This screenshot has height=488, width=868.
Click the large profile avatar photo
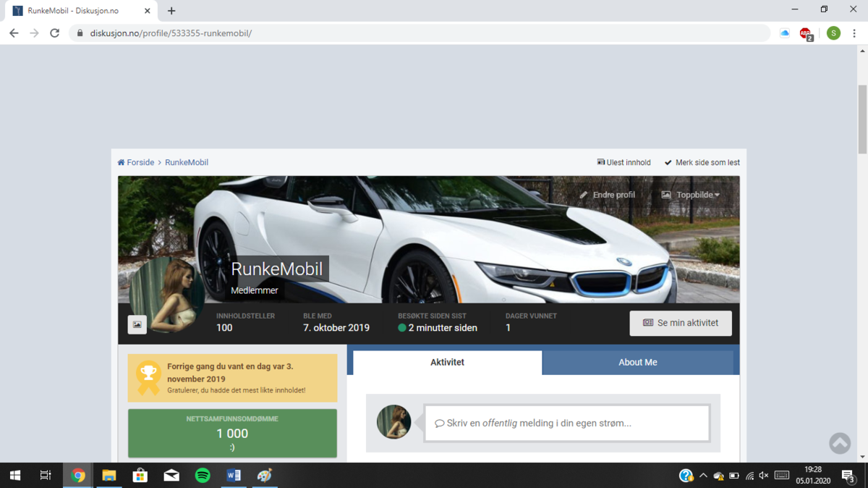(168, 295)
